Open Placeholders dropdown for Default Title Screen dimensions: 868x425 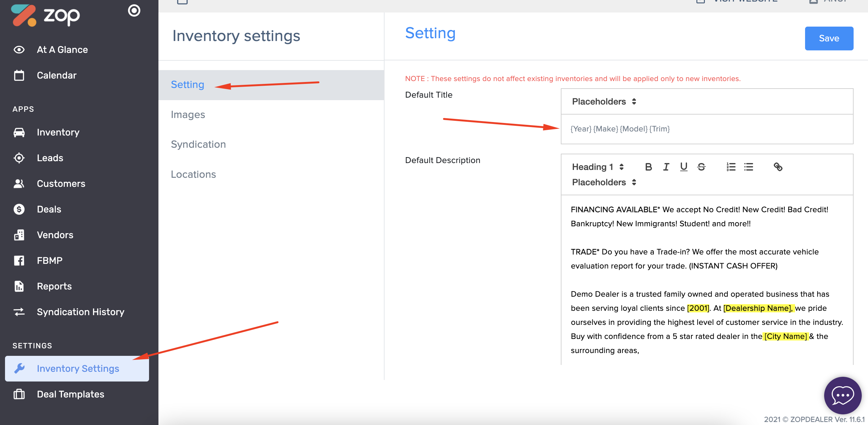pyautogui.click(x=603, y=101)
